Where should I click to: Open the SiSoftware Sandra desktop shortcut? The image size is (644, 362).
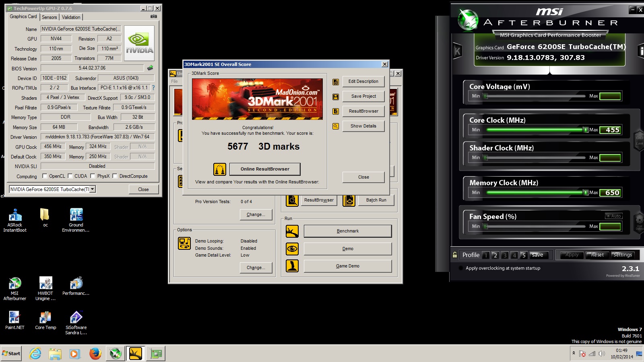point(76,323)
